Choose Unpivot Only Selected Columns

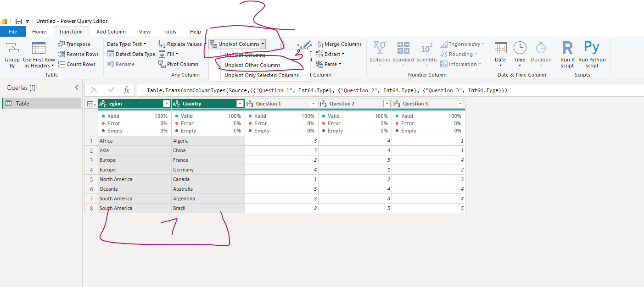(x=262, y=75)
